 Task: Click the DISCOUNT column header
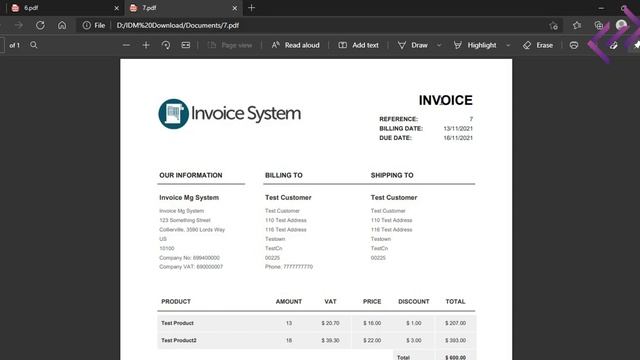[413, 302]
